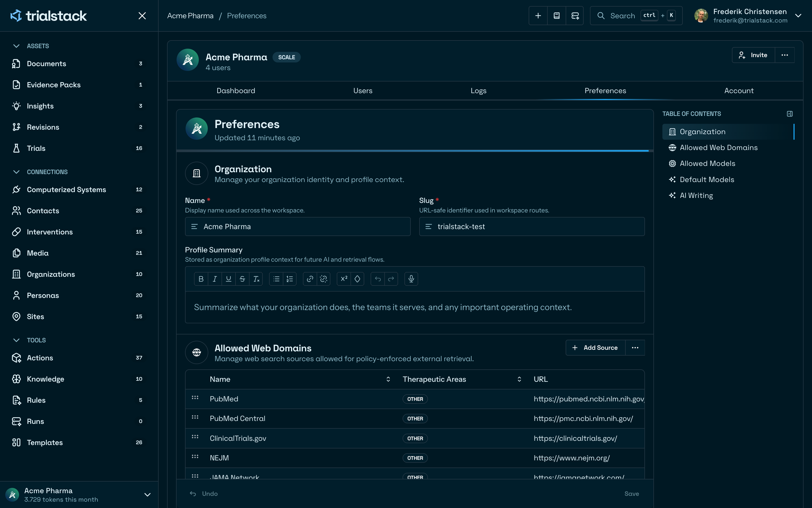812x508 pixels.
Task: Sort by Name column
Action: (388, 379)
